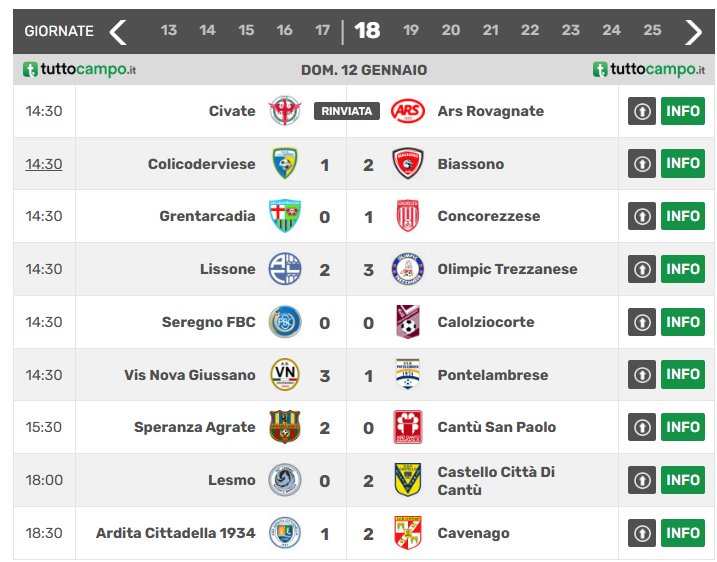Go to next matchdays with right arrow
717x562 pixels.
coord(693,32)
